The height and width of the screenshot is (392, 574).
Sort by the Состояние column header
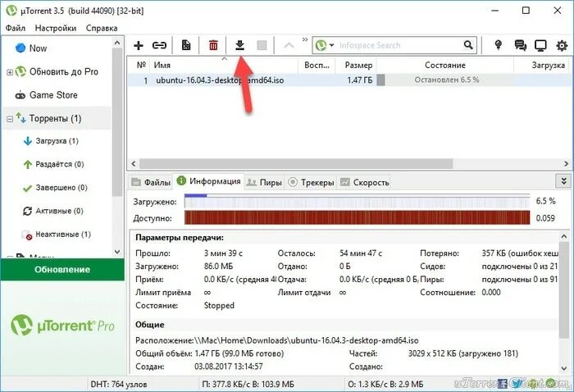click(x=445, y=65)
